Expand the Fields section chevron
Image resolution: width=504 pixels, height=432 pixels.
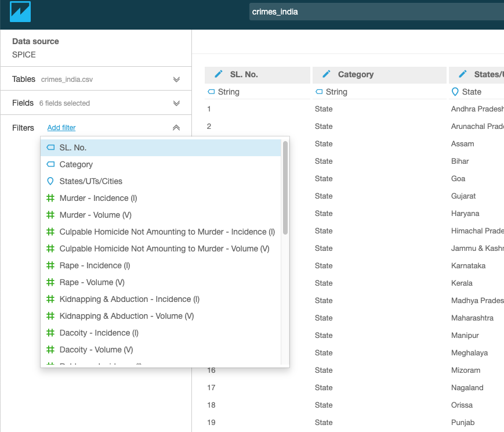point(176,103)
